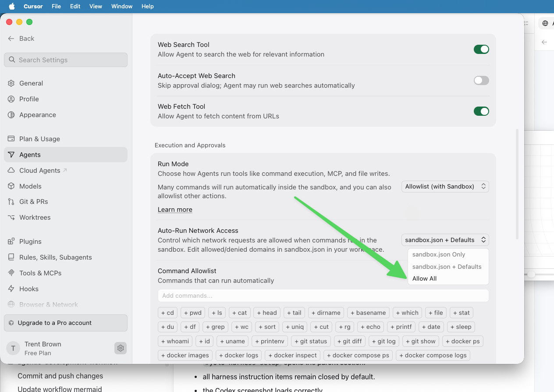Image resolution: width=554 pixels, height=392 pixels.
Task: Click the 'grep' allowlist chip
Action: (x=215, y=327)
